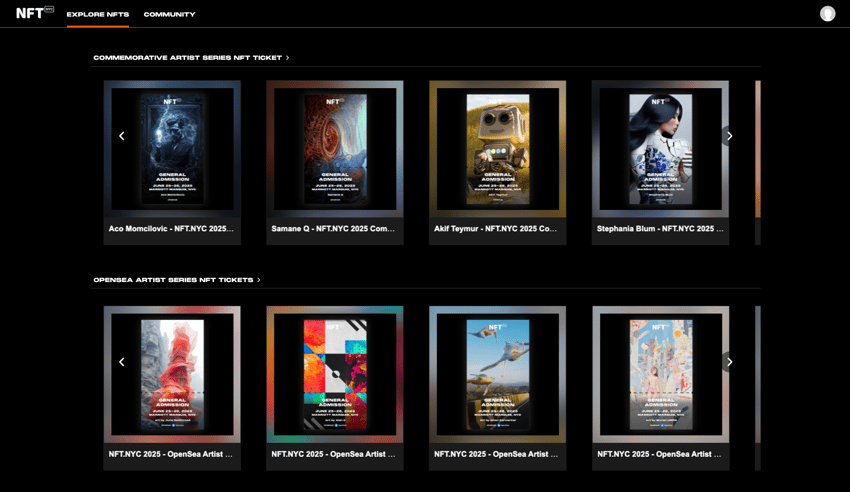Advance the OpenSea Artist Series carousel forward
This screenshot has height=492, width=850.
pyautogui.click(x=730, y=361)
